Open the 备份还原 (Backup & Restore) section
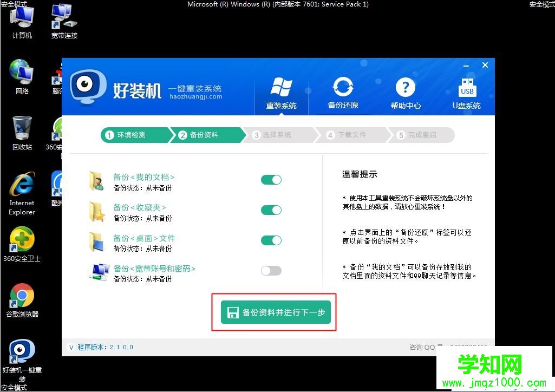The width and height of the screenshot is (555, 392). click(343, 92)
